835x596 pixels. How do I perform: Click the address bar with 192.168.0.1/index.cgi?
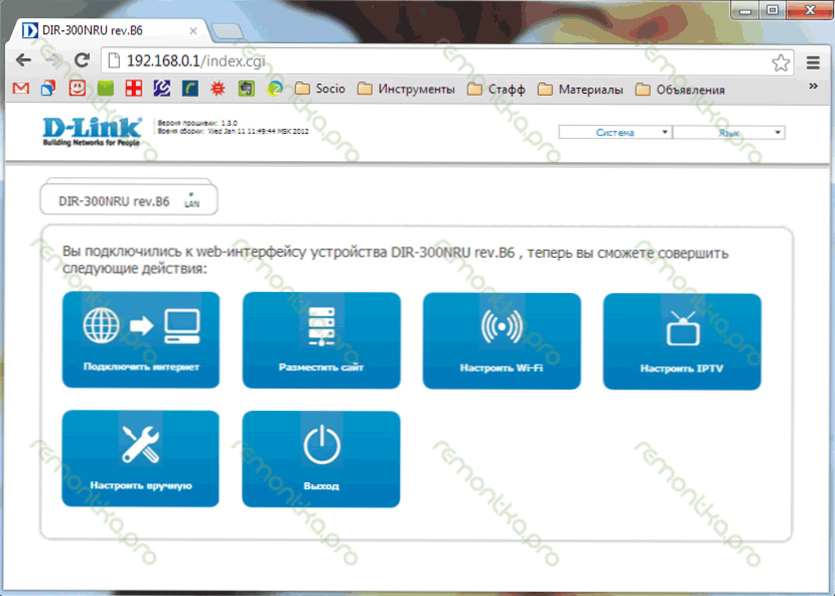click(447, 61)
